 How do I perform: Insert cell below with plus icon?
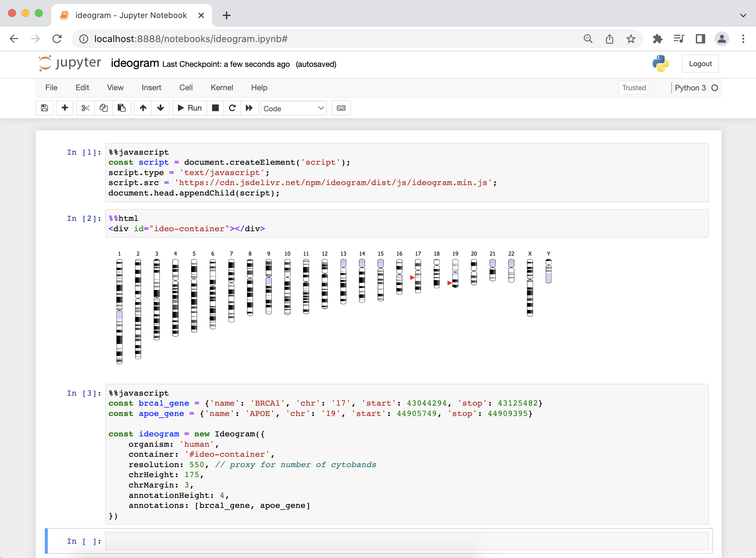[x=65, y=108]
